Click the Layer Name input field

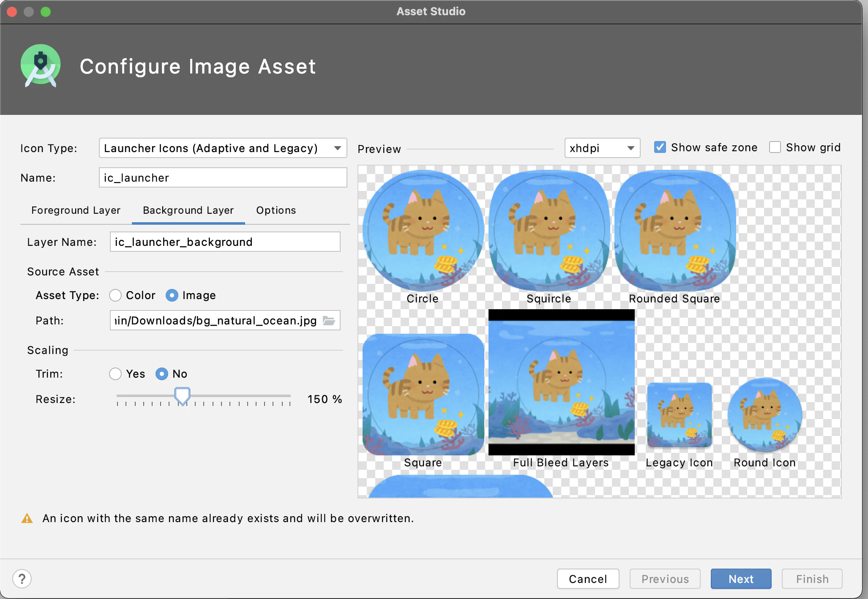point(225,242)
